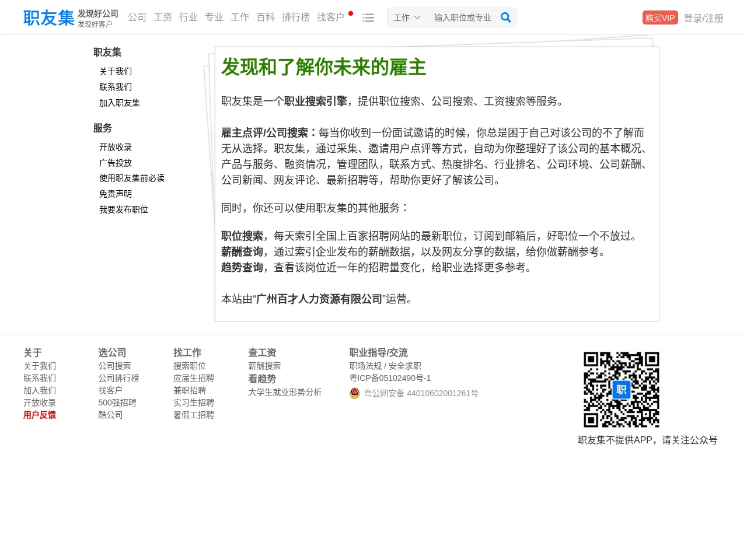Image resolution: width=747 pixels, height=560 pixels.
Task: Click 职友集不提供APP，请关注公众号 caption
Action: coord(648,440)
